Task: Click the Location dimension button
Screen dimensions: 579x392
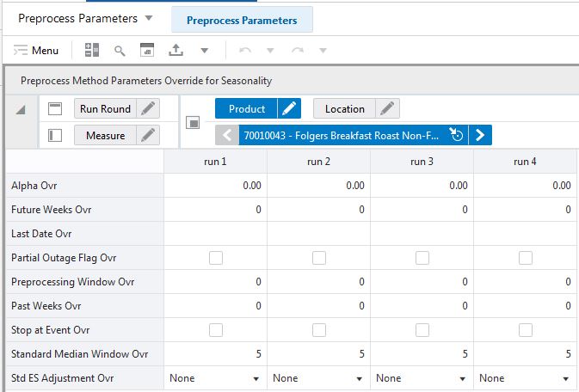Action: click(x=344, y=109)
